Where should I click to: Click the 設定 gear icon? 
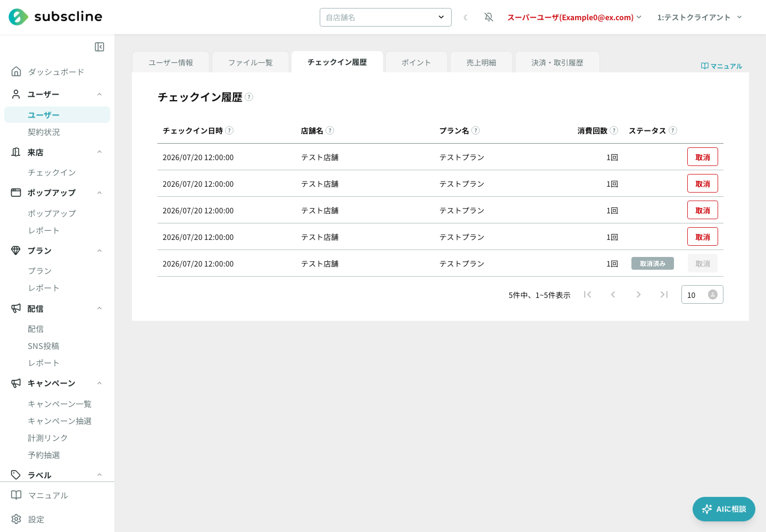click(16, 519)
